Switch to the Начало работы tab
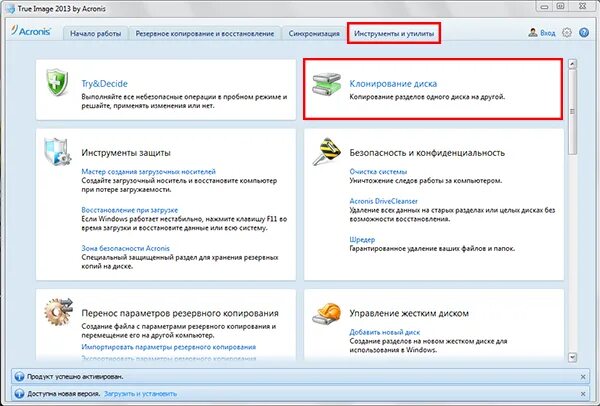Viewport: 600px width, 406px height. [95, 34]
